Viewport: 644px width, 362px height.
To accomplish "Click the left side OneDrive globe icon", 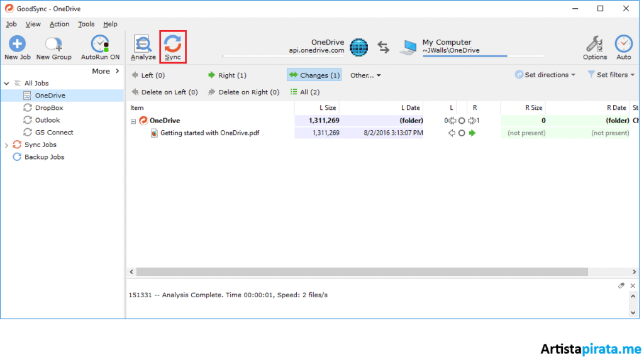I will tap(358, 47).
